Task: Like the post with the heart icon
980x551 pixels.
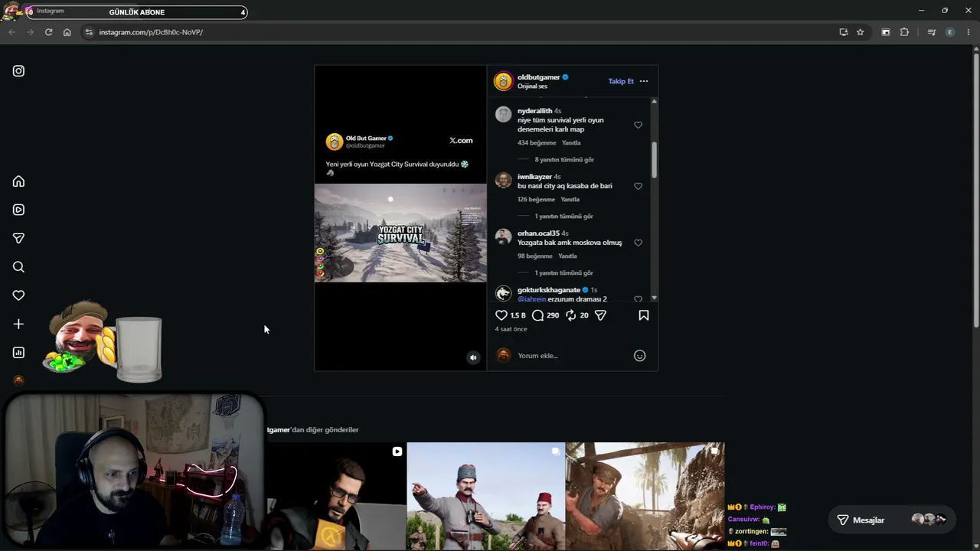Action: pos(501,315)
